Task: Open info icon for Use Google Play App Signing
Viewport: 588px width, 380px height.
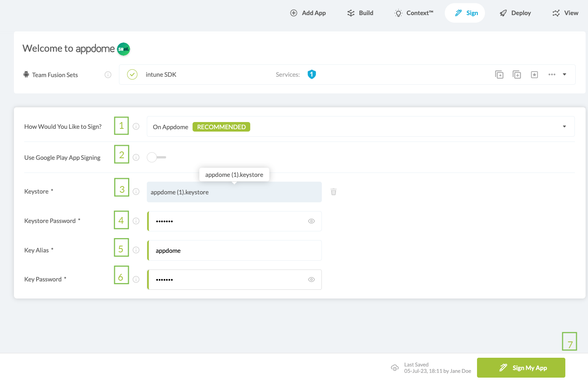Action: pos(136,157)
